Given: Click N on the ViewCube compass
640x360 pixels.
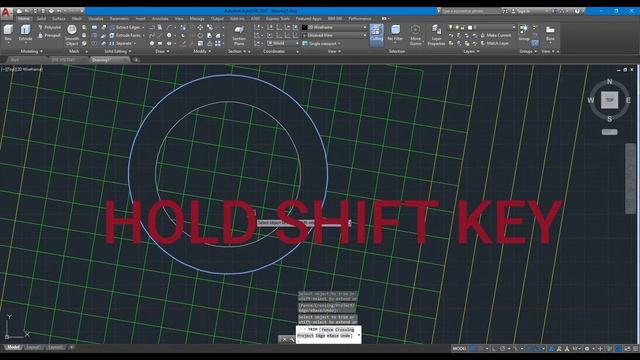Looking at the screenshot, I should click(609, 81).
